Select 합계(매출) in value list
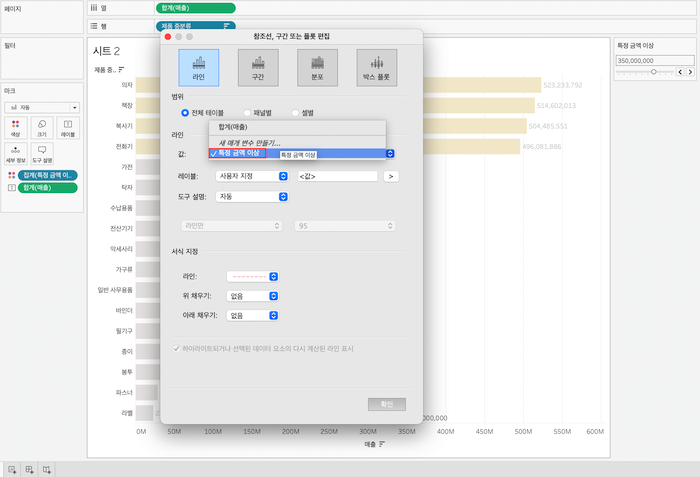This screenshot has height=477, width=700. (297, 127)
